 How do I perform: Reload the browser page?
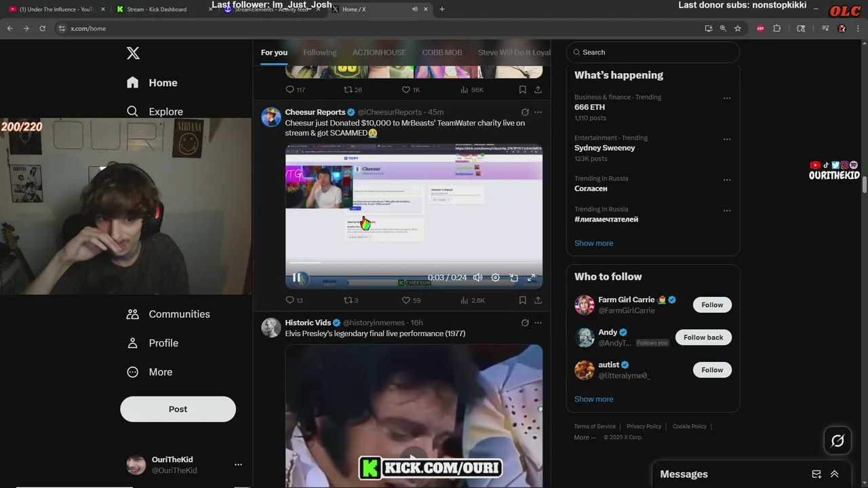click(x=42, y=28)
